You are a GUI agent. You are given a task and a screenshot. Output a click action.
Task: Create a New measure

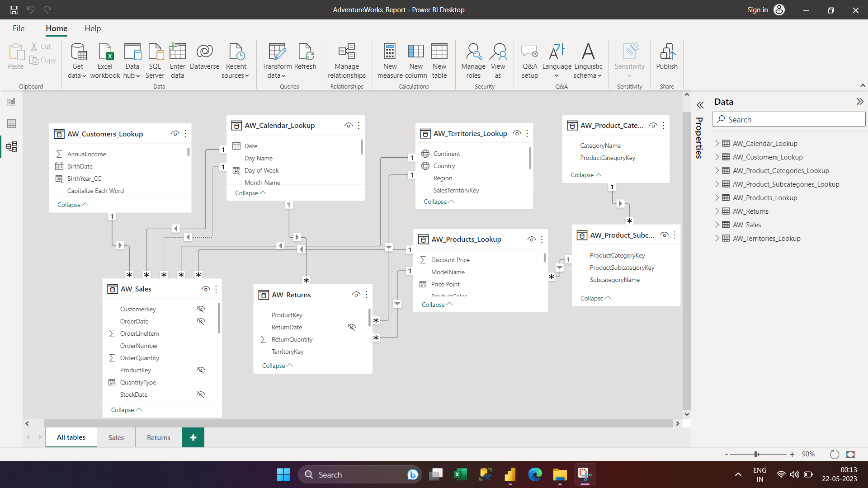click(x=390, y=61)
